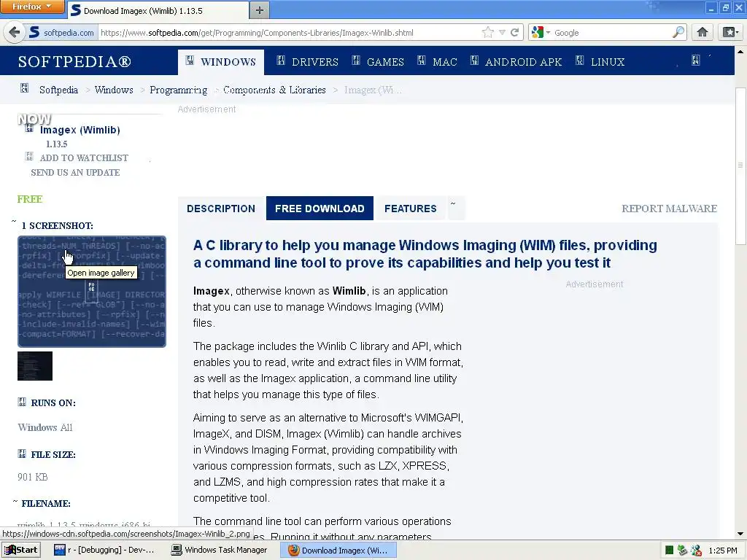Image resolution: width=747 pixels, height=560 pixels.
Task: Click the FILE SIZE icon
Action: 22,454
